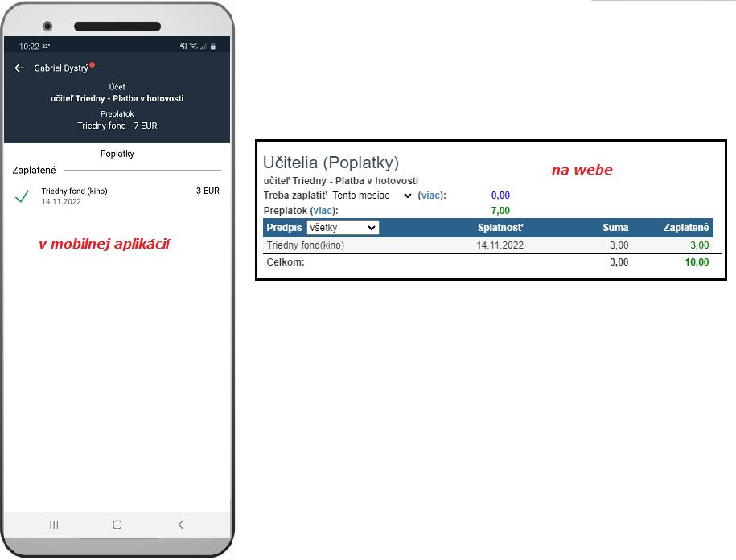Tap the red notification dot by name
Screen dimensions: 736x560
[x=92, y=65]
